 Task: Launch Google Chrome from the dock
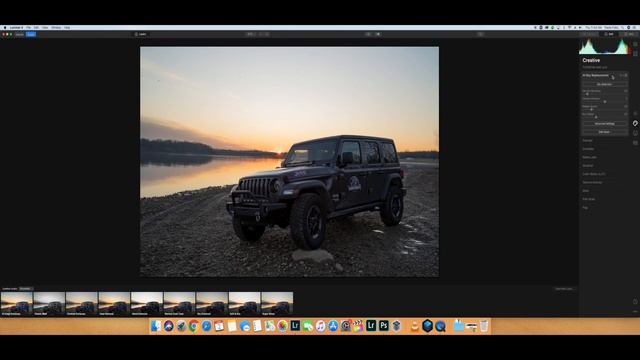tap(194, 326)
